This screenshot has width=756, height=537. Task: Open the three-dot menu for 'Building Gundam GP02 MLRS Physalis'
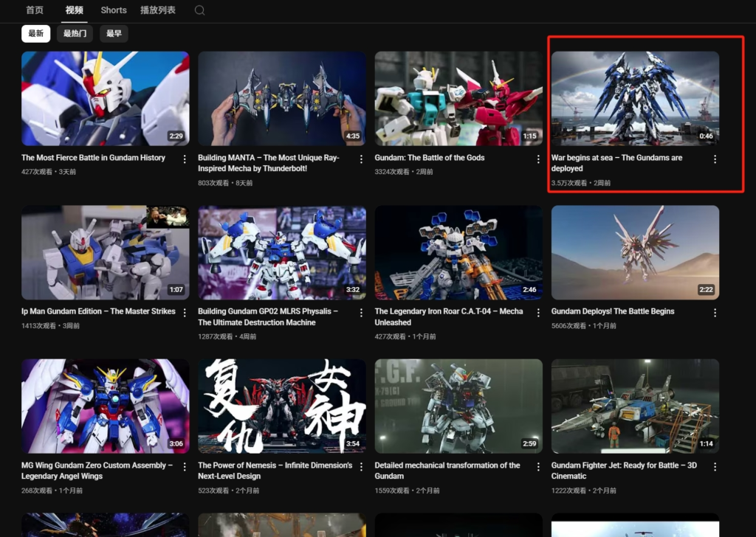coord(361,313)
